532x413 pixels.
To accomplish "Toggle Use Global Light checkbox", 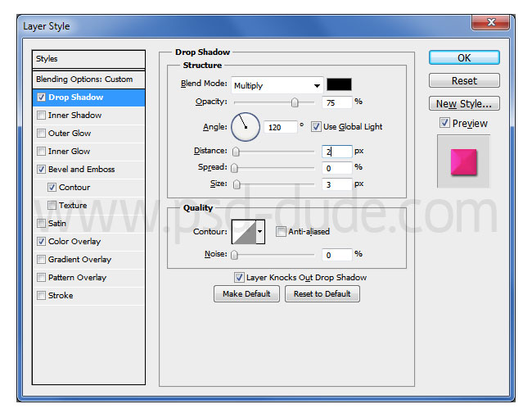I will coord(316,127).
